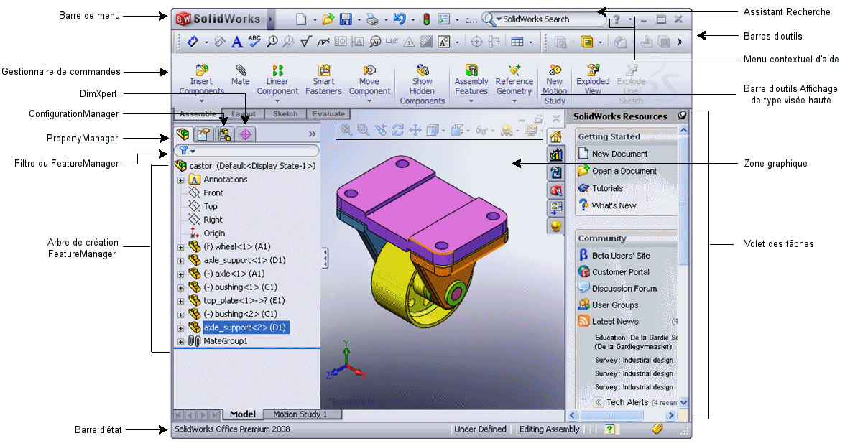
Task: Click the Move Component icon
Action: click(369, 70)
